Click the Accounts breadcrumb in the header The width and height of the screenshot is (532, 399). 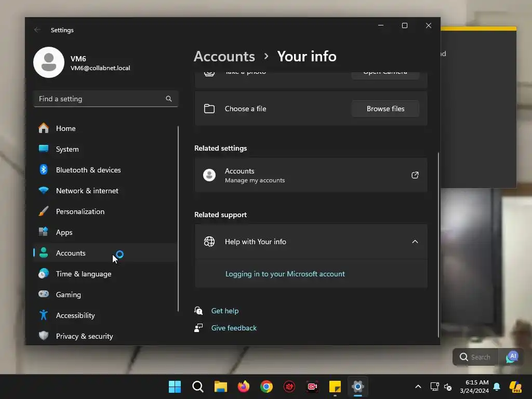224,56
